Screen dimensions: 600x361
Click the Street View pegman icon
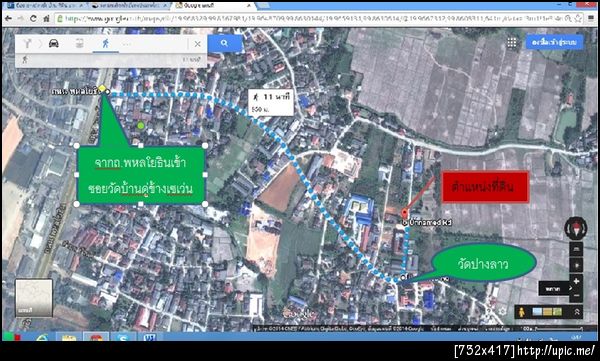point(521,312)
